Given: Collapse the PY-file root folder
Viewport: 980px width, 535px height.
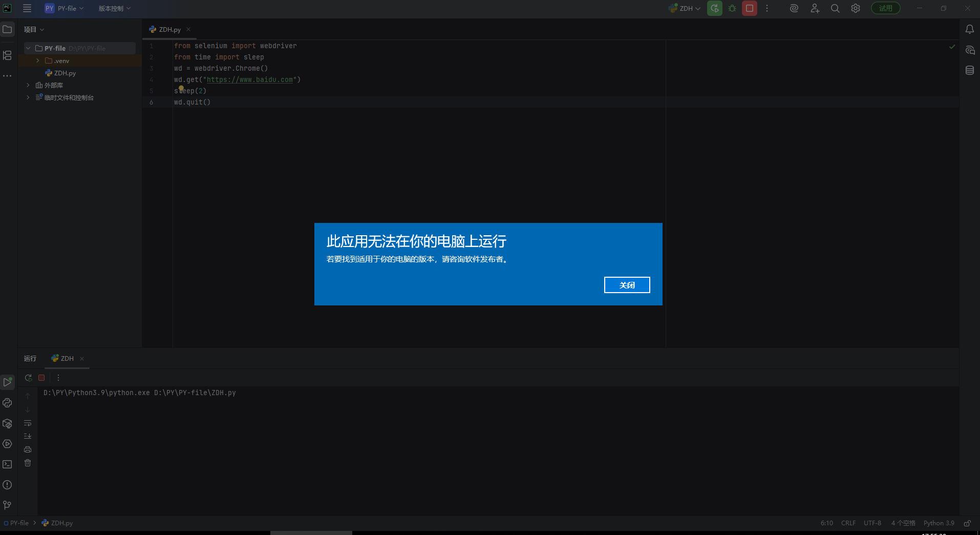Looking at the screenshot, I should tap(28, 48).
